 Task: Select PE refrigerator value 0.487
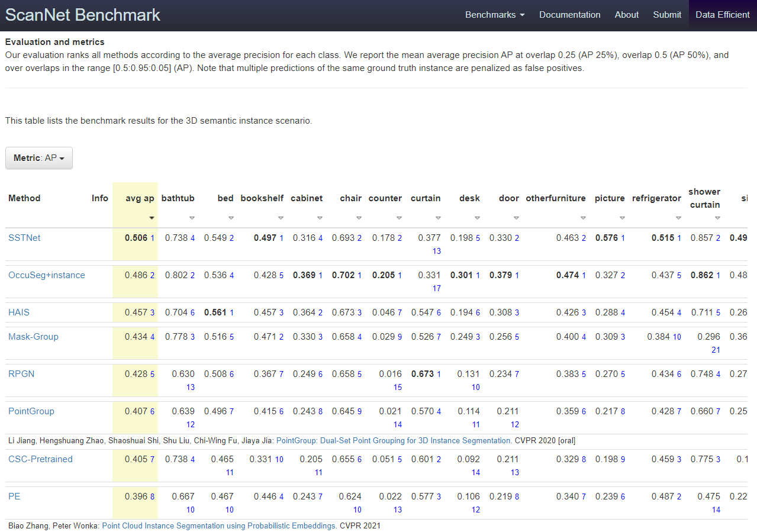click(x=663, y=496)
